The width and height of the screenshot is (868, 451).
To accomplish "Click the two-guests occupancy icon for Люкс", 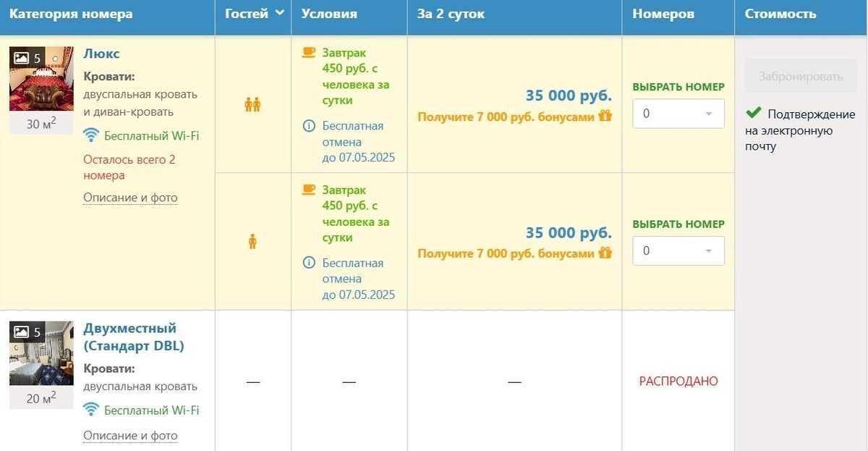I will [x=252, y=104].
